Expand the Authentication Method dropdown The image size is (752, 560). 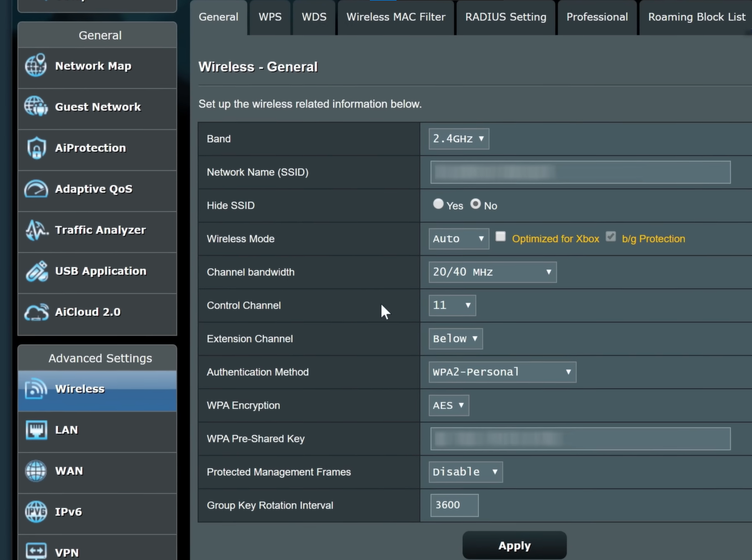pyautogui.click(x=502, y=372)
